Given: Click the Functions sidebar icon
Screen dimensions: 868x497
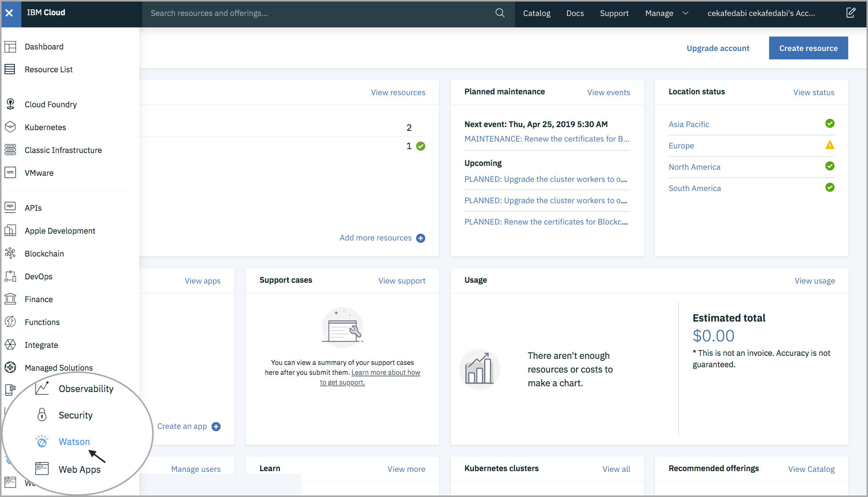Looking at the screenshot, I should point(10,322).
